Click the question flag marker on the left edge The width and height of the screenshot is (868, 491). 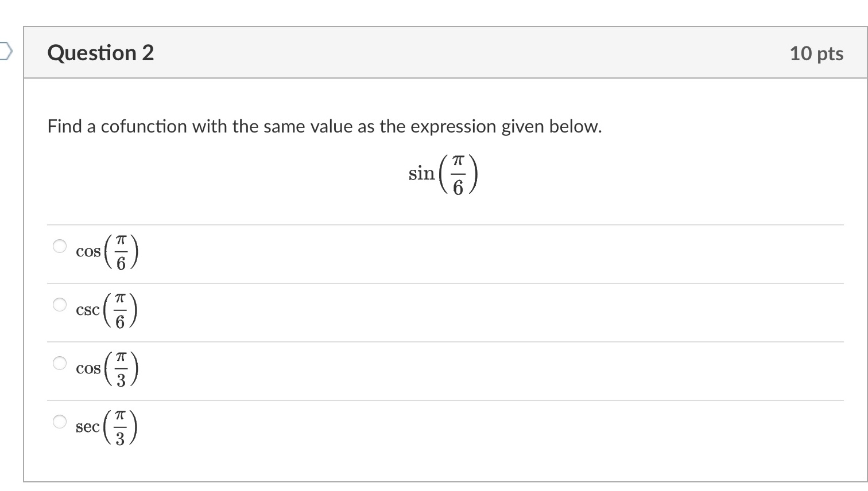(4, 51)
